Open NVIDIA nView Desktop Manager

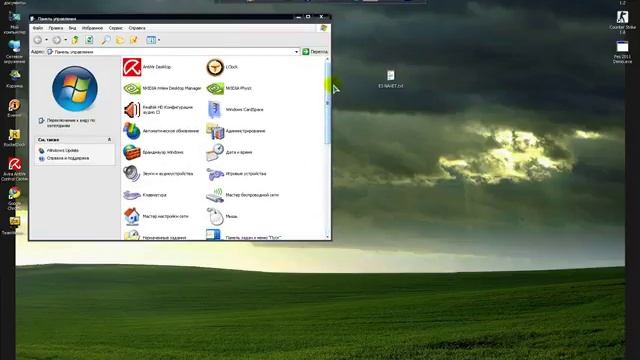pos(162,88)
